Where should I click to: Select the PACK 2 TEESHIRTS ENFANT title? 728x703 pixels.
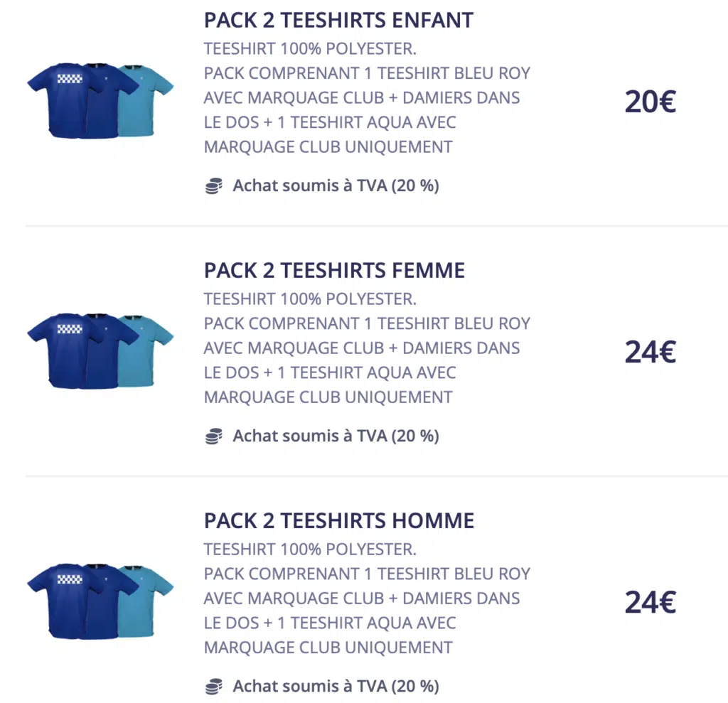[338, 21]
